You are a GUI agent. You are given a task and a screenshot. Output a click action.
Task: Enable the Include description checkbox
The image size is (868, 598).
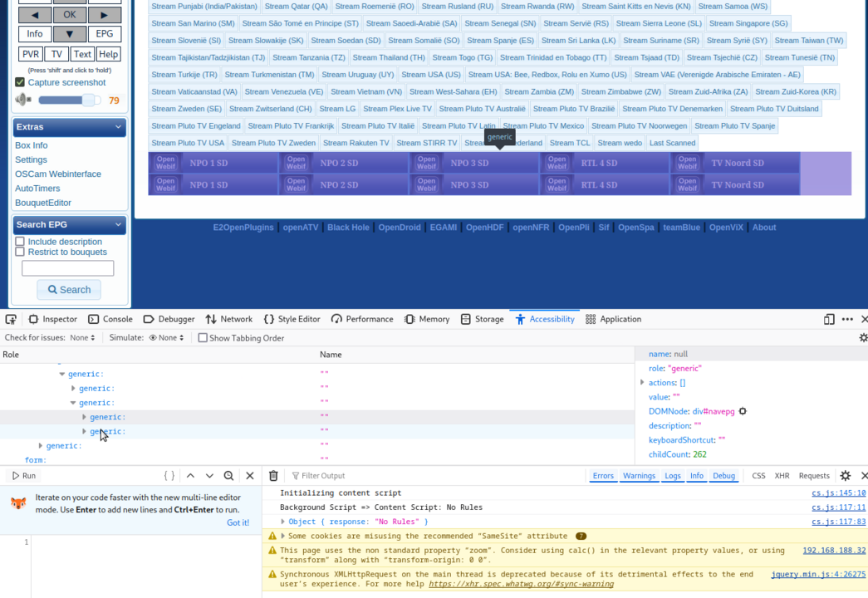18,240
